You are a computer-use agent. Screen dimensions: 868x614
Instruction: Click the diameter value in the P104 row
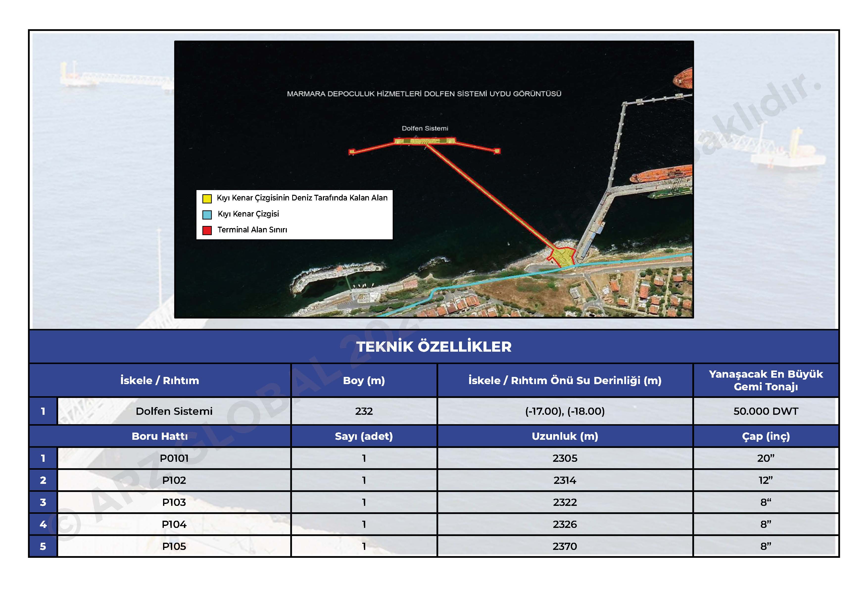(x=766, y=524)
